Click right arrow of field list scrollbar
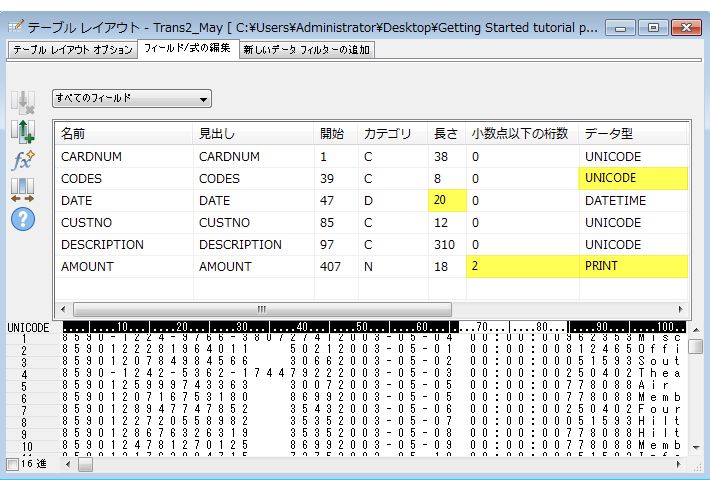 [x=681, y=309]
